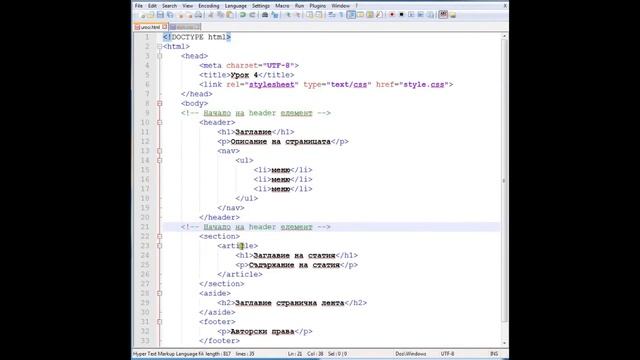Switch to the second inactive document tab
Screen dimensions: 640x360
185,27
